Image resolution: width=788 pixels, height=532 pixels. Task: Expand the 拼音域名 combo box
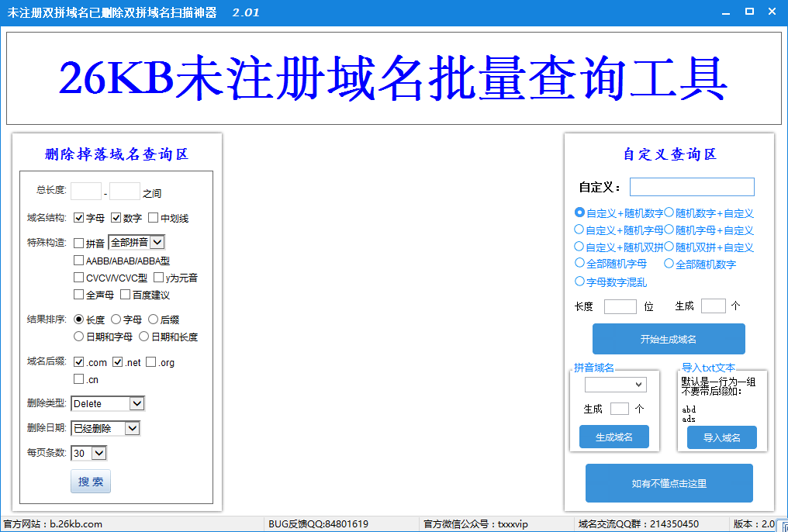(616, 385)
